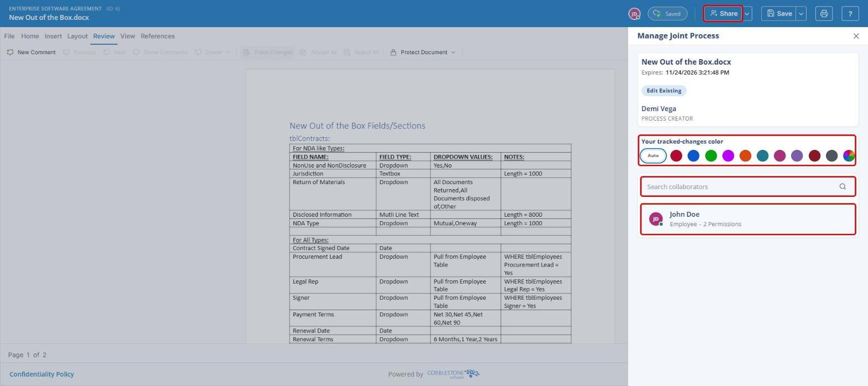Choose the teal tracked-changes color
868x386 pixels.
[762, 156]
